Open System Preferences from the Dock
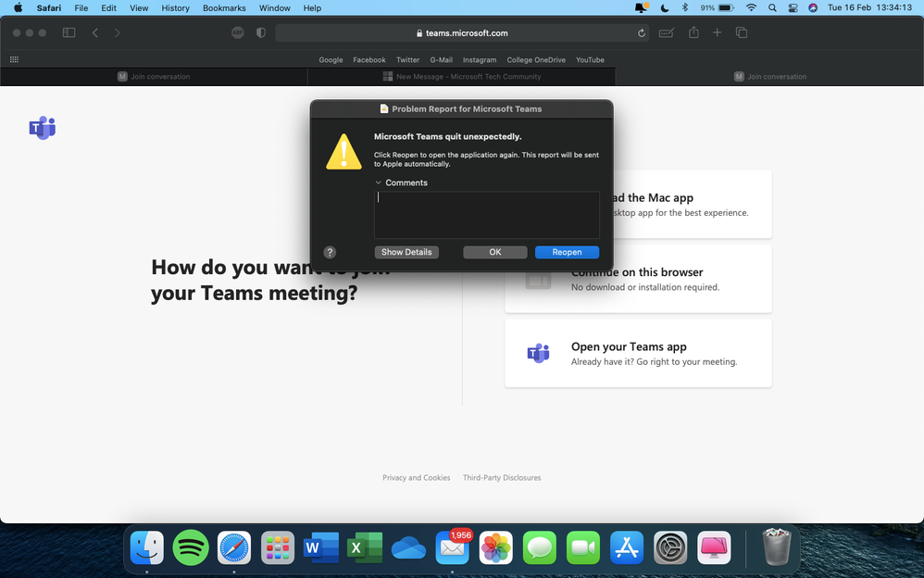 (670, 547)
